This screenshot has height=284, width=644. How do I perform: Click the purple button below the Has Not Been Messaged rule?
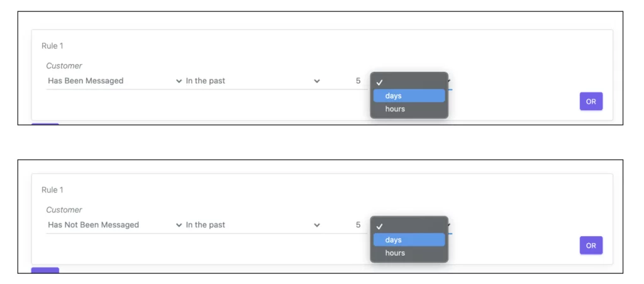click(x=45, y=270)
